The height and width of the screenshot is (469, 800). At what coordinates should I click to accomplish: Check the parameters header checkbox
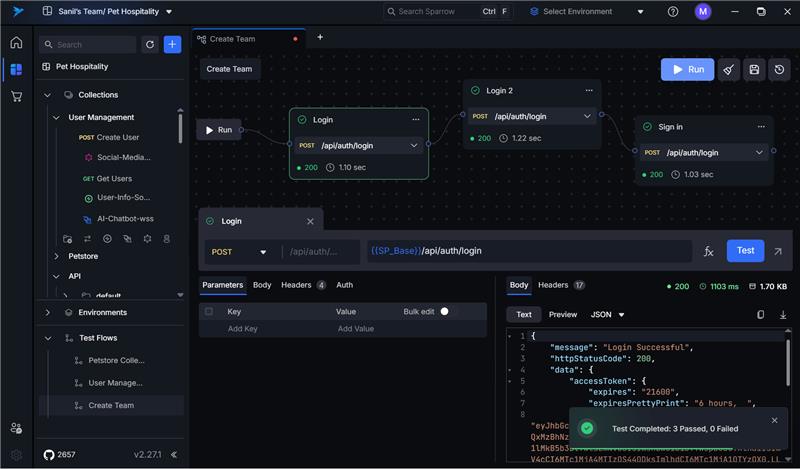point(209,311)
